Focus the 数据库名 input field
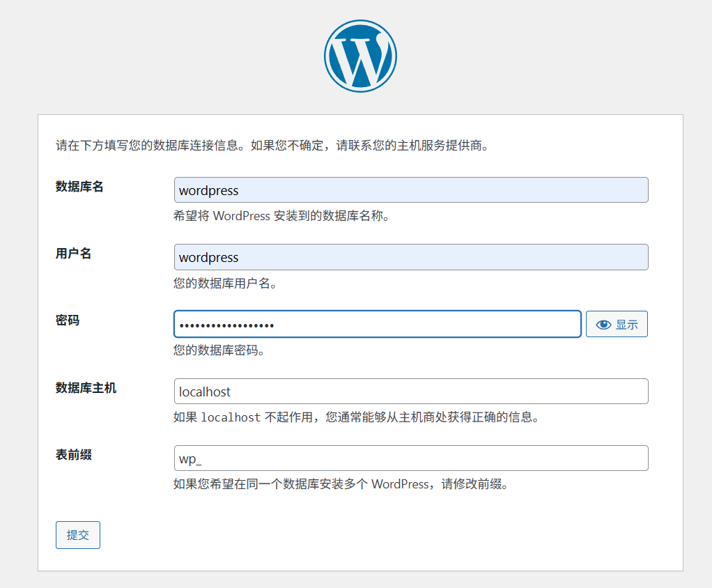The image size is (712, 588). [411, 190]
